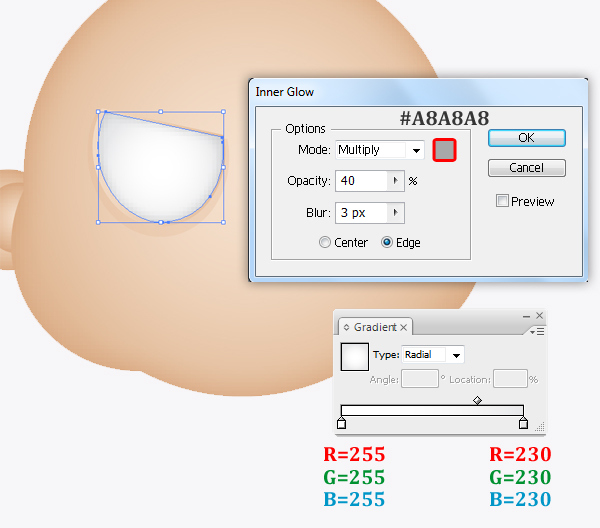Click the Gradient panel resize grip
The image size is (600, 528).
tap(540, 427)
